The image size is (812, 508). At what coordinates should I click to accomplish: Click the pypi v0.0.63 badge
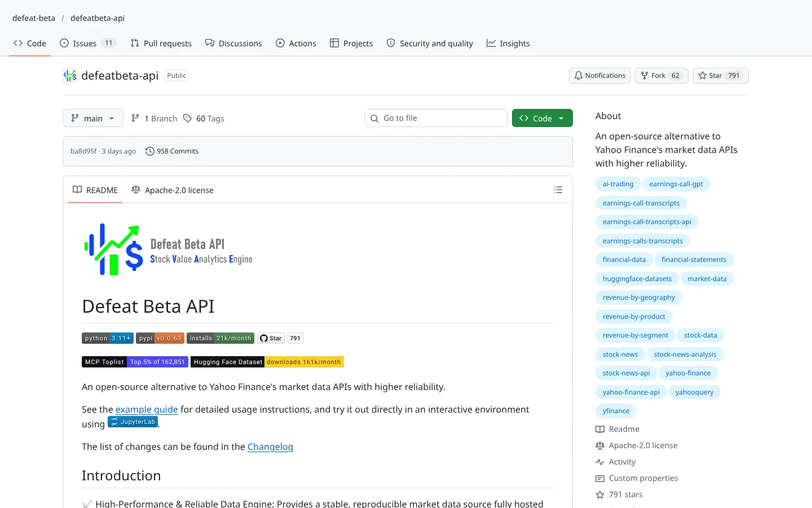(160, 338)
